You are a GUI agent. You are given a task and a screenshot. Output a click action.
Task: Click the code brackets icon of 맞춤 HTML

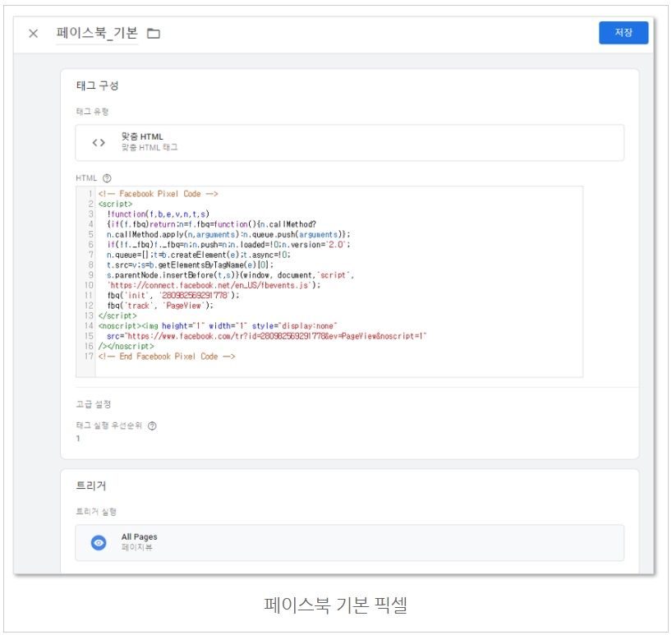(x=99, y=143)
